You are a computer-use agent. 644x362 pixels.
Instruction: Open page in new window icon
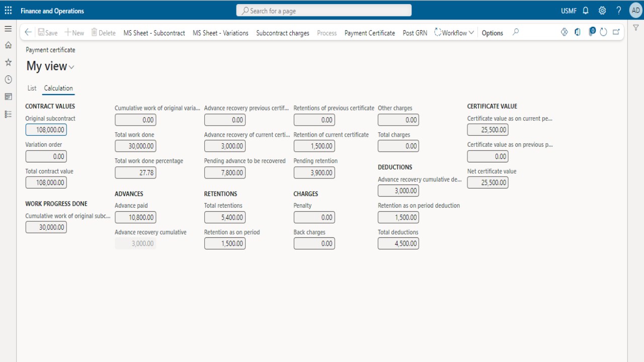[x=616, y=32]
